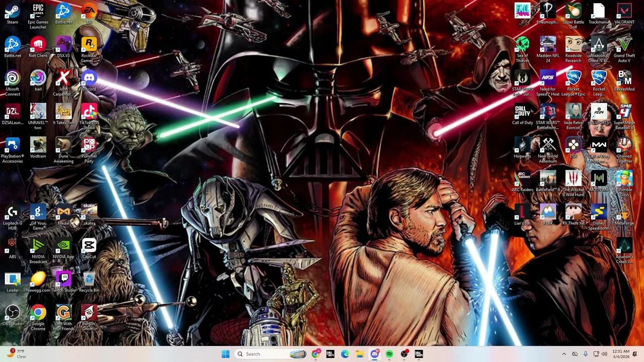Open the Liar's Bar shortcut
The height and width of the screenshot is (362, 644).
pyautogui.click(x=522, y=215)
